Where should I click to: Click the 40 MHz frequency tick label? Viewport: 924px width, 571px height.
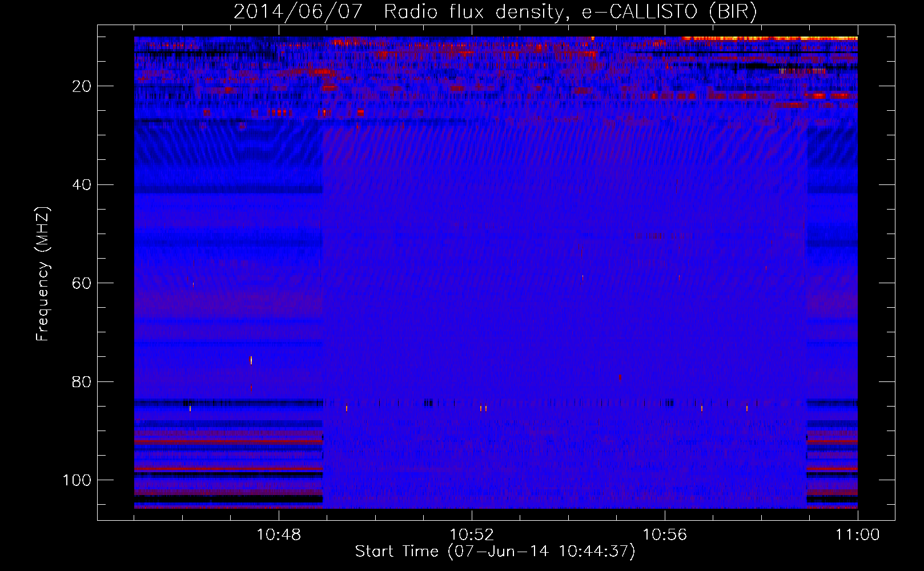click(x=82, y=185)
